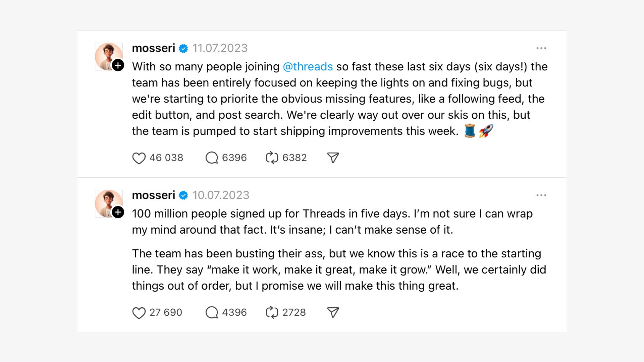Open the @threads mention link
The height and width of the screenshot is (362, 644).
click(x=308, y=67)
